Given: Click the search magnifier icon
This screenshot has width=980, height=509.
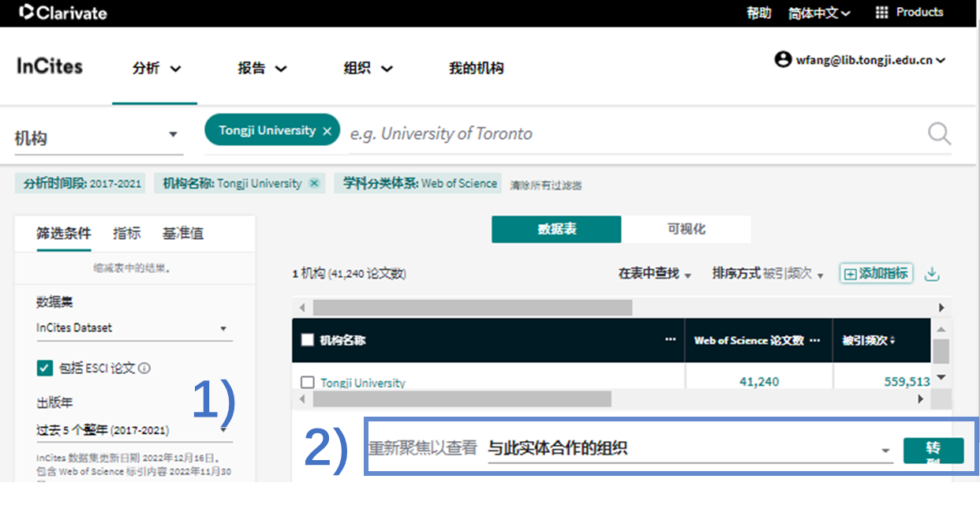Looking at the screenshot, I should coord(939,133).
